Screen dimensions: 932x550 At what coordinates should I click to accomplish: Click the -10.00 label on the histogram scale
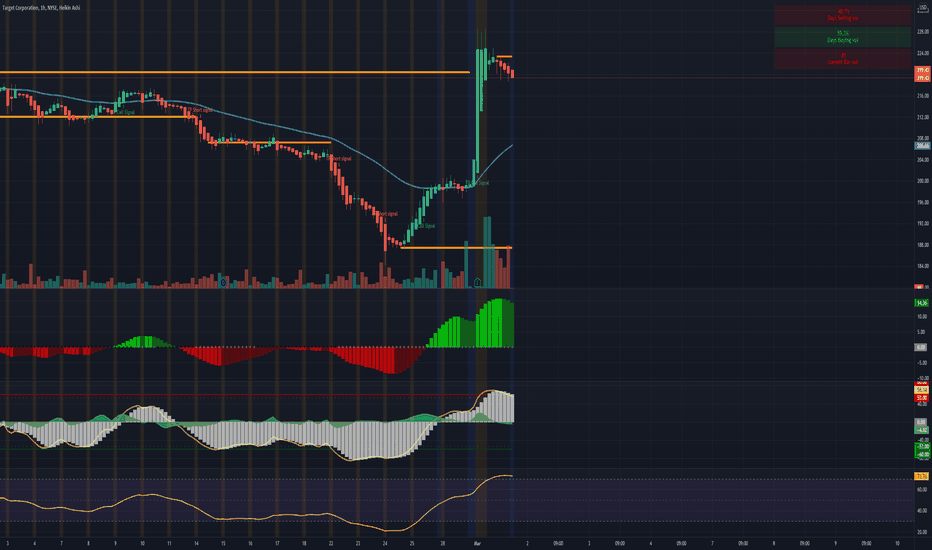pos(922,378)
